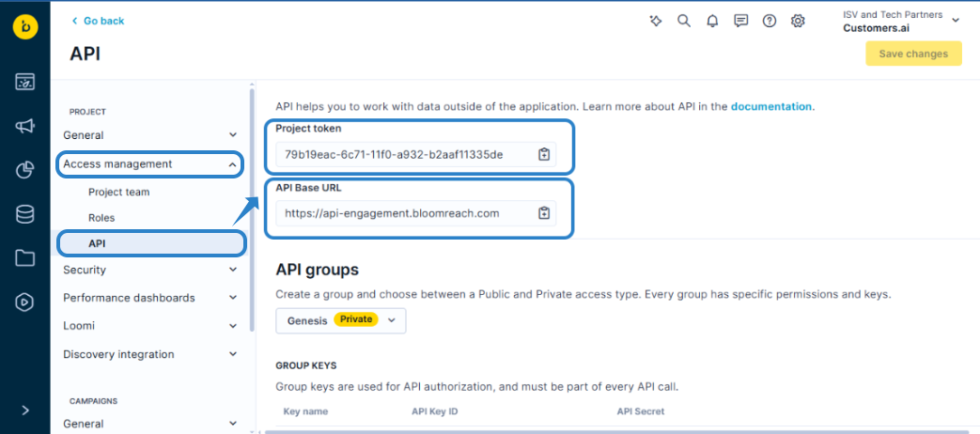Screen dimensions: 980x434
Task: Copy the Project token with clipboard icon
Action: 543,155
